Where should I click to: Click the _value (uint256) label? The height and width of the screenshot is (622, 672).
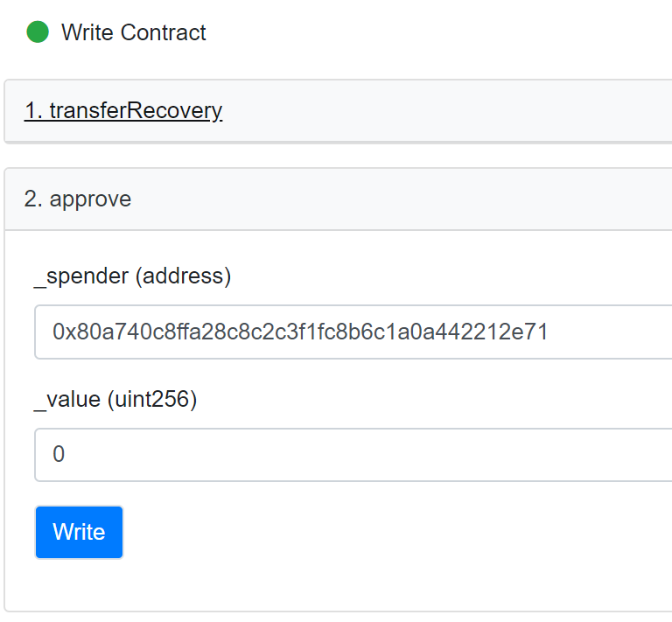(115, 401)
